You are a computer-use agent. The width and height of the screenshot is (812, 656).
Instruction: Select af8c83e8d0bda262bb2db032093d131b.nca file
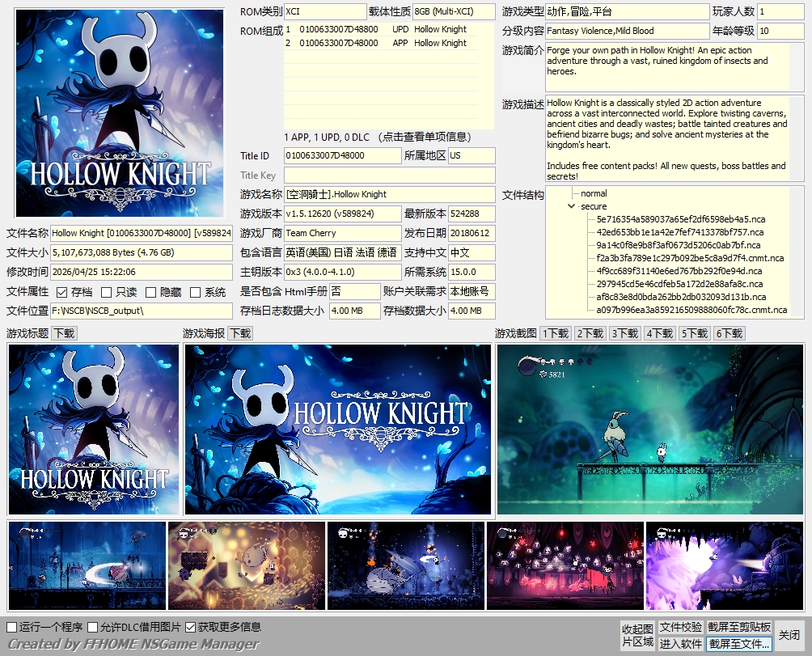681,297
